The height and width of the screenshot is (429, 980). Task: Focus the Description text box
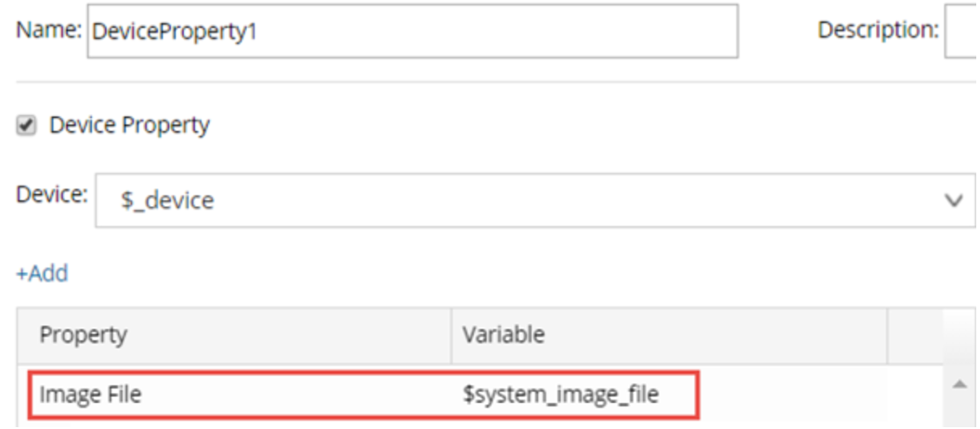(x=961, y=32)
